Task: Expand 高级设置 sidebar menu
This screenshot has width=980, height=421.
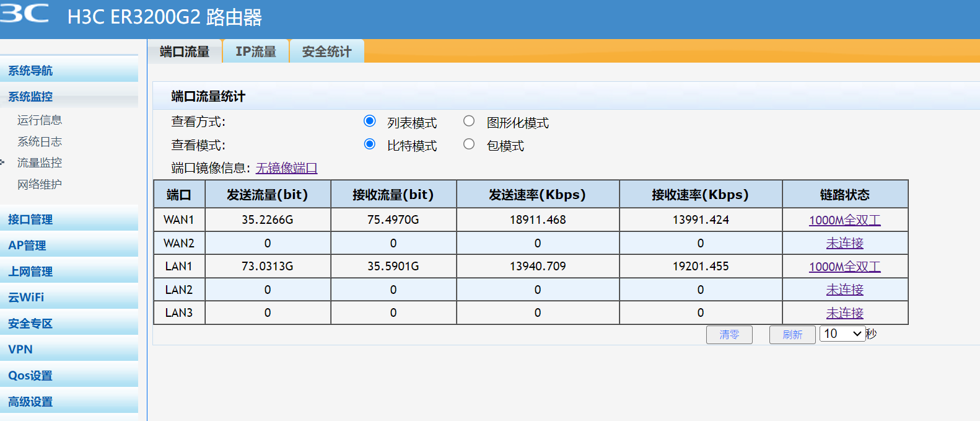Action: pos(69,401)
